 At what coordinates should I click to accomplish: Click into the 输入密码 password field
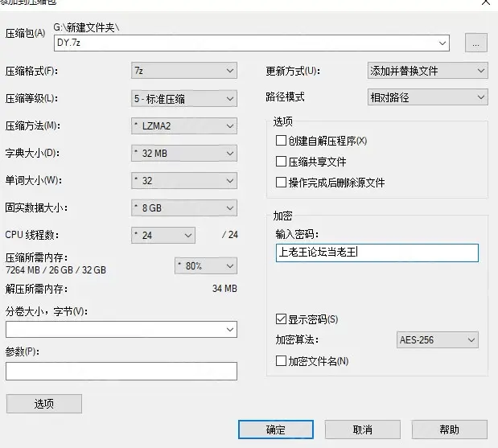pos(376,253)
